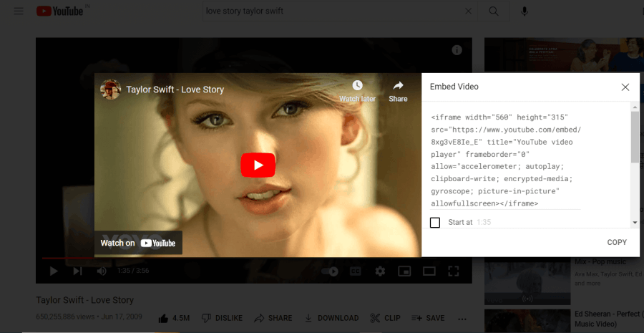
Task: Click the YouTube logo
Action: click(60, 11)
